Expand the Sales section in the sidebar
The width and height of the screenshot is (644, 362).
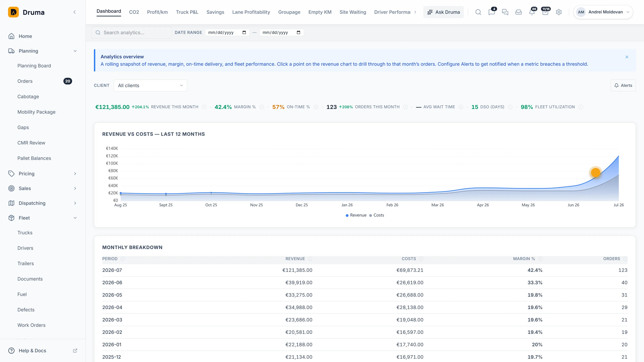(75, 188)
